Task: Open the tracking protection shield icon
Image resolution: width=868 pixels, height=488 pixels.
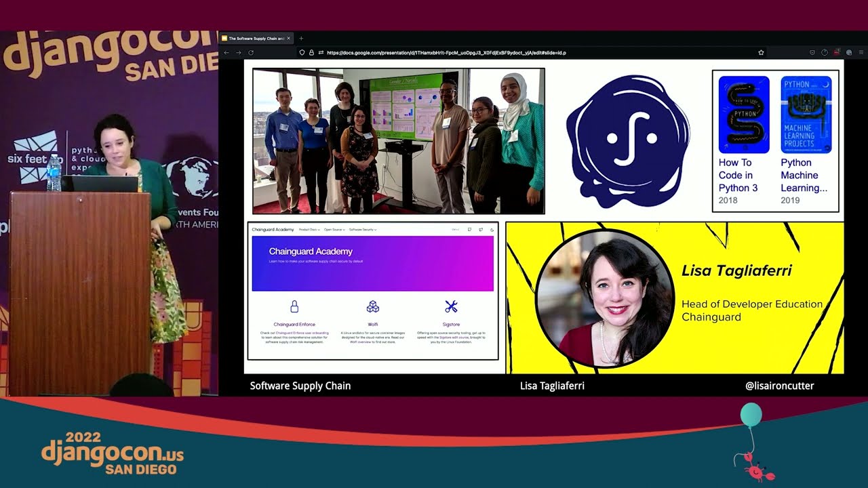Action: click(302, 52)
